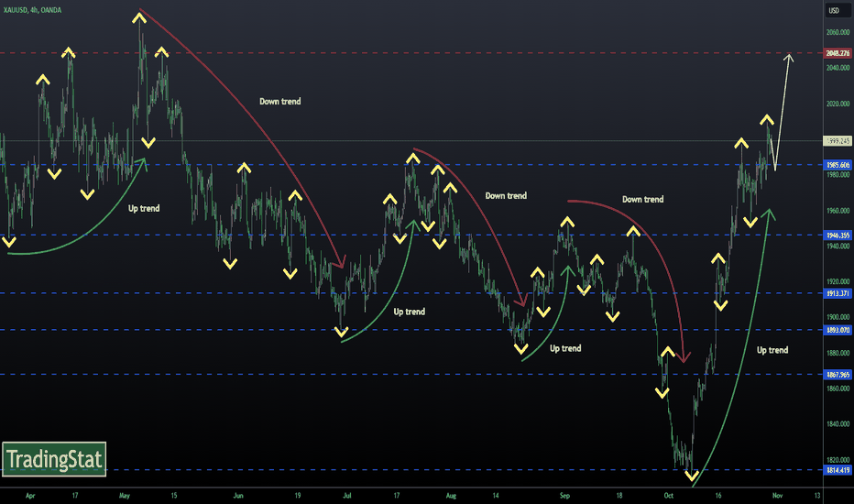The height and width of the screenshot is (504, 854).
Task: Open the USD currency selector on price axis
Action: point(838,10)
